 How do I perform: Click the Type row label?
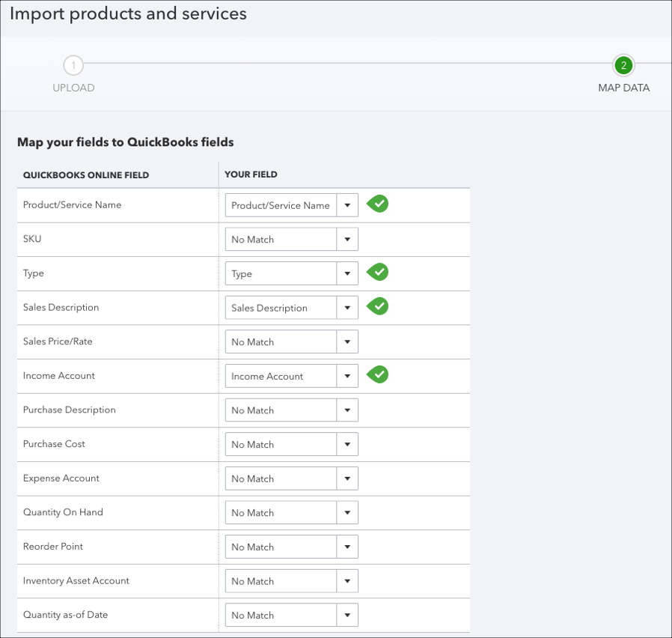[x=34, y=273]
